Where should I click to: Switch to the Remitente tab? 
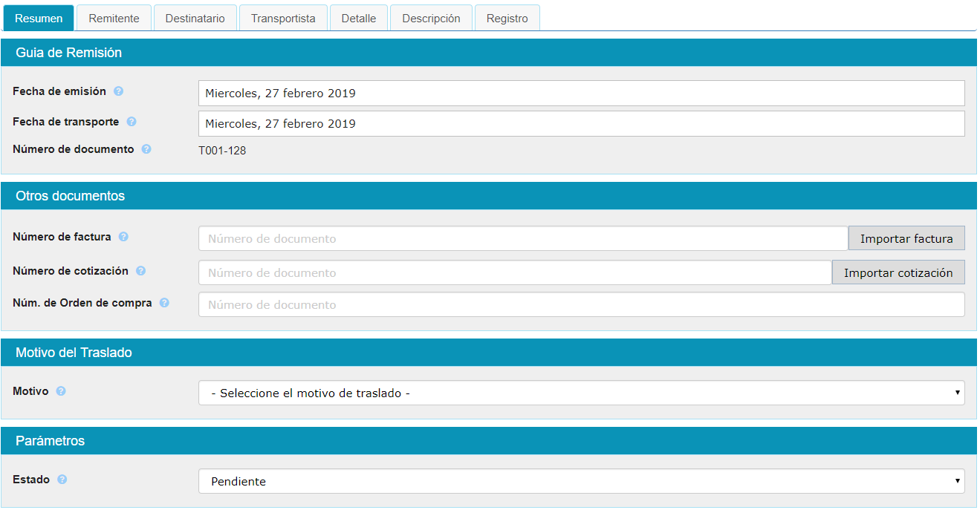coord(114,19)
